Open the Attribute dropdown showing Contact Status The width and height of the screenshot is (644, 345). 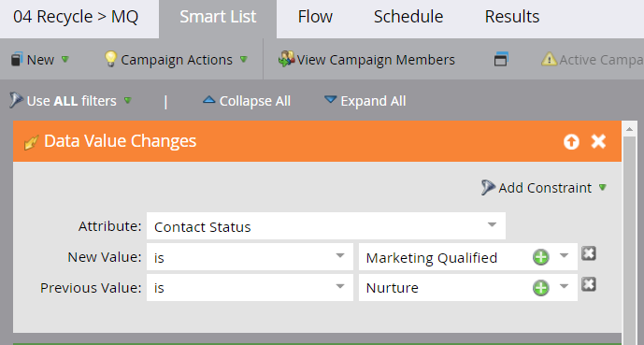tap(326, 226)
